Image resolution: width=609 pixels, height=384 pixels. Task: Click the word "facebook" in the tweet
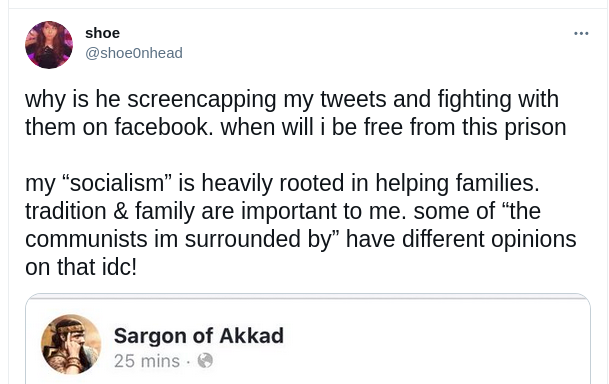[163, 127]
